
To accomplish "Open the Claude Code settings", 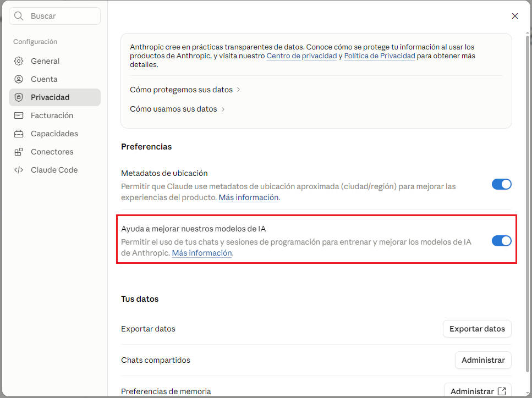I will (54, 170).
